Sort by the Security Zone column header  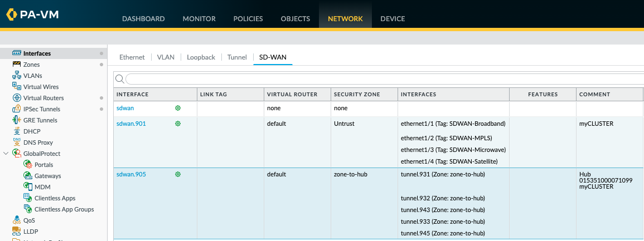coord(357,95)
